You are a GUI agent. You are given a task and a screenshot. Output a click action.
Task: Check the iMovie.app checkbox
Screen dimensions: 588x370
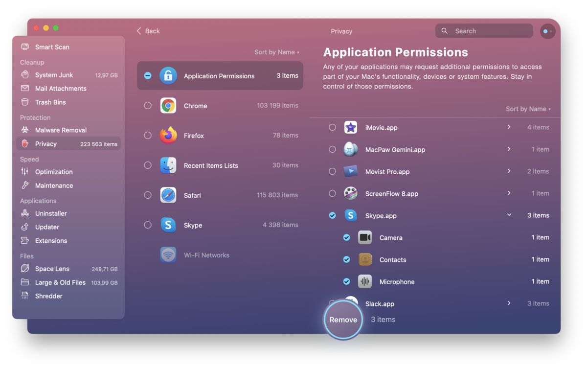coord(333,127)
